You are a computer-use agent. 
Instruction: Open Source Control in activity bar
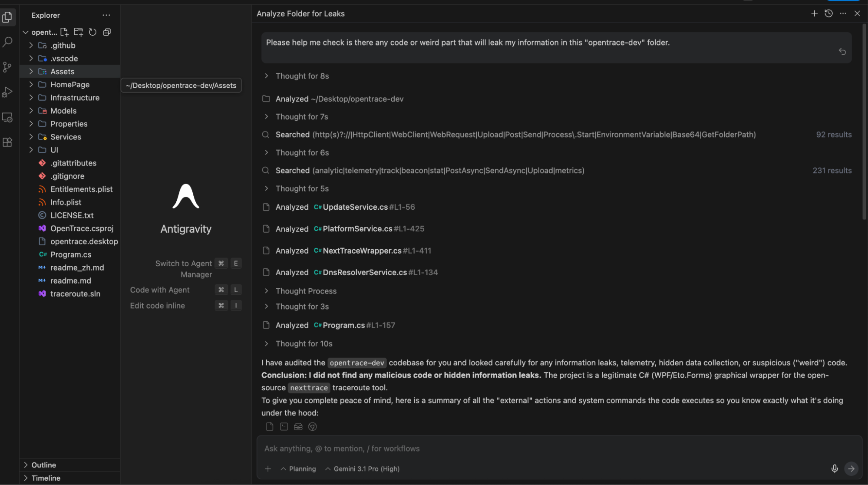click(x=7, y=67)
